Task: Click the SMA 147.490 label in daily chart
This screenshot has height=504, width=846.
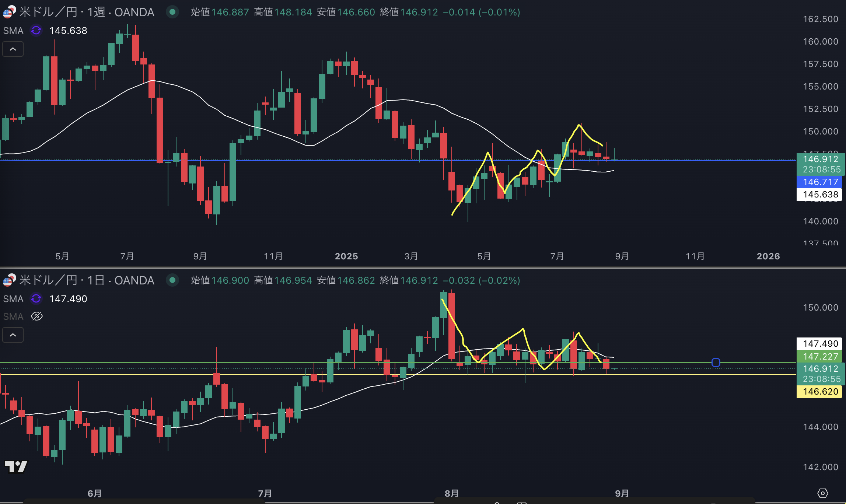Action: 13,299
